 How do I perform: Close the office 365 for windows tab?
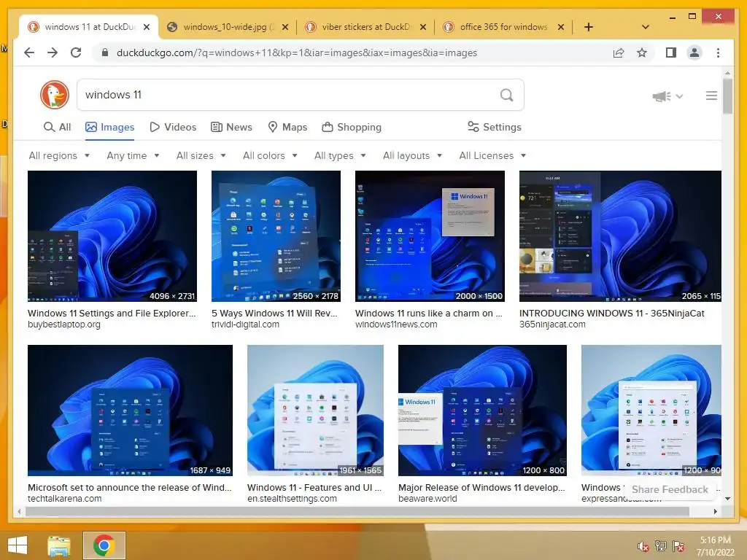pos(561,27)
